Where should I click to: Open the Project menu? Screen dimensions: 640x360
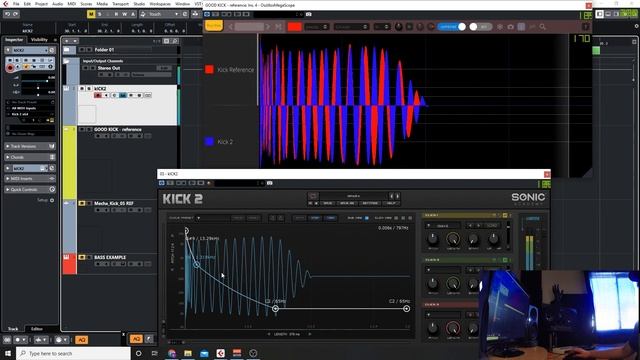(41, 4)
